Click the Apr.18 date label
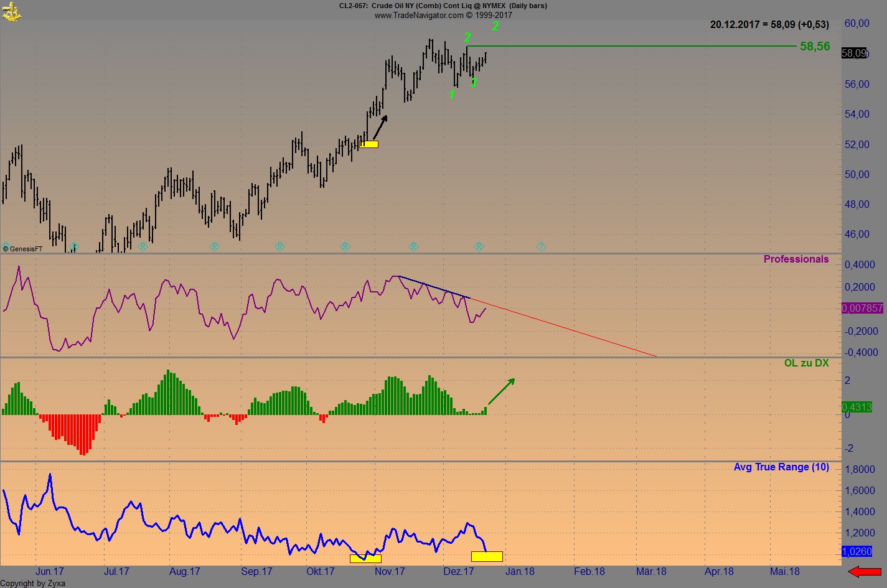Image resolution: width=887 pixels, height=588 pixels. [720, 571]
